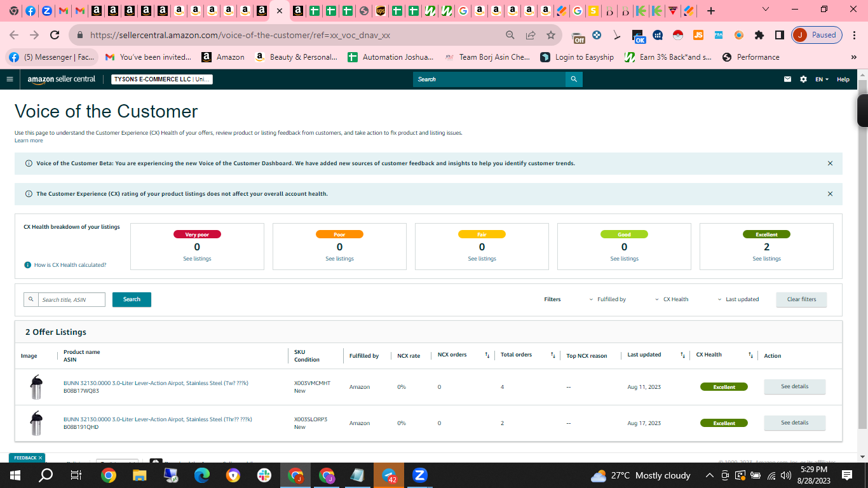See listings under Excellent
Viewport: 868px width, 488px height.
pyautogui.click(x=766, y=259)
